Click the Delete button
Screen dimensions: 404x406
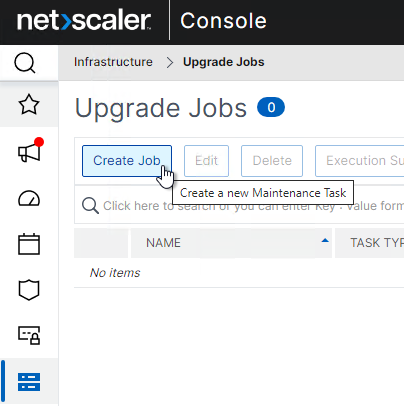[272, 161]
